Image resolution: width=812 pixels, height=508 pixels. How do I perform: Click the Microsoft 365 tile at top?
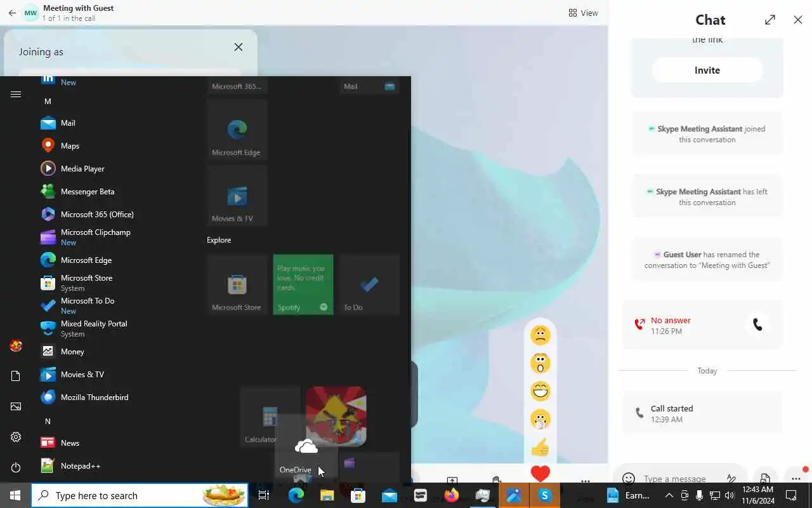click(x=237, y=86)
